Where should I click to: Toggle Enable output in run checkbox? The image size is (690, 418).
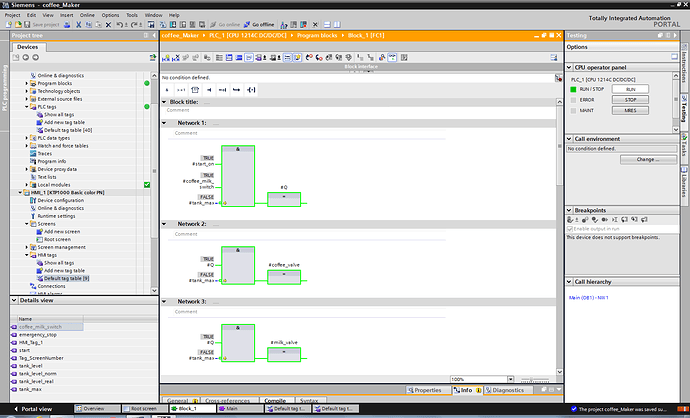(570, 229)
